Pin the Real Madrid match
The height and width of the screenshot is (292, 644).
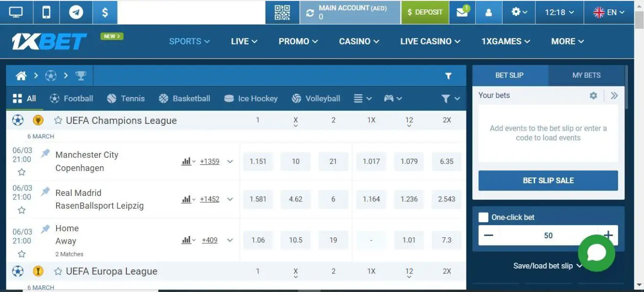pos(45,192)
